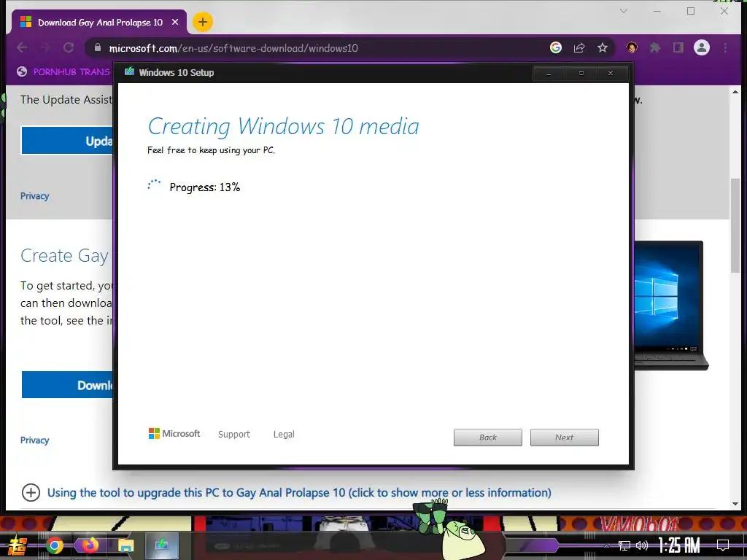The image size is (747, 560).
Task: Launch Chrome from the taskbar
Action: (54, 545)
